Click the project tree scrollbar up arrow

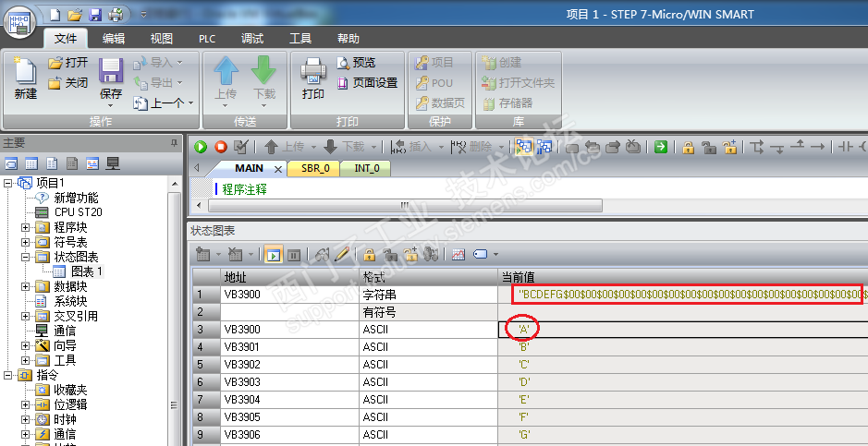coord(175,184)
